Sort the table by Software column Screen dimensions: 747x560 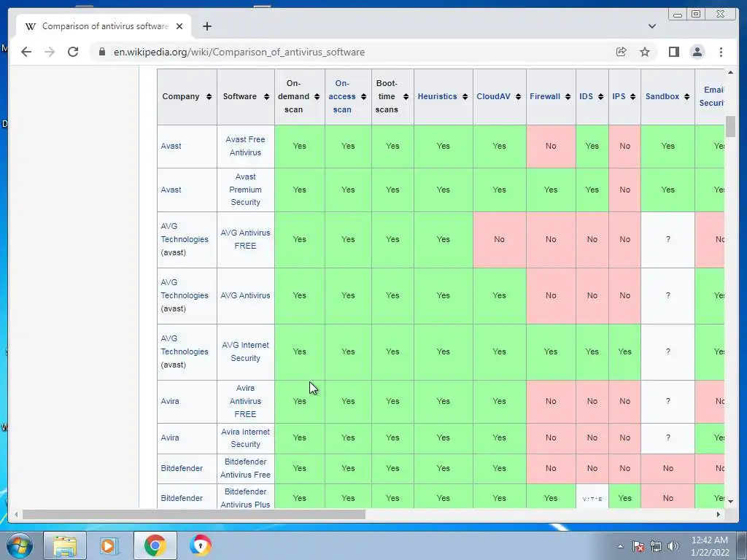pos(266,97)
